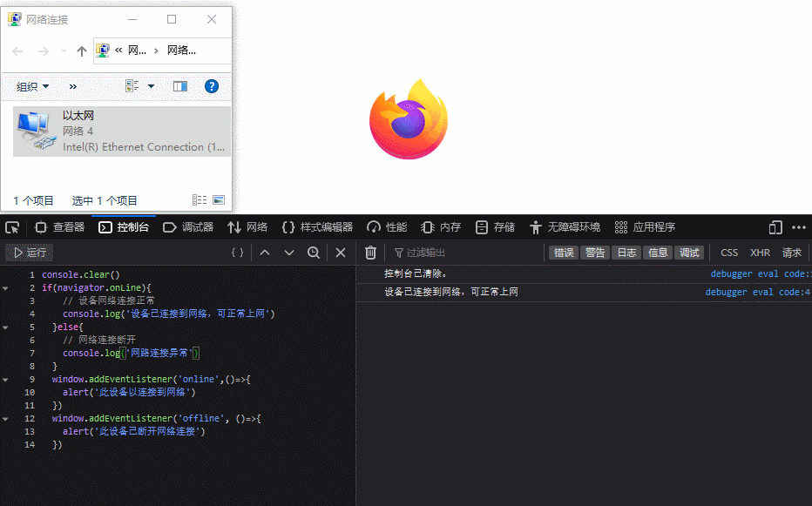Switch to large icons view in status bar

[x=219, y=200]
